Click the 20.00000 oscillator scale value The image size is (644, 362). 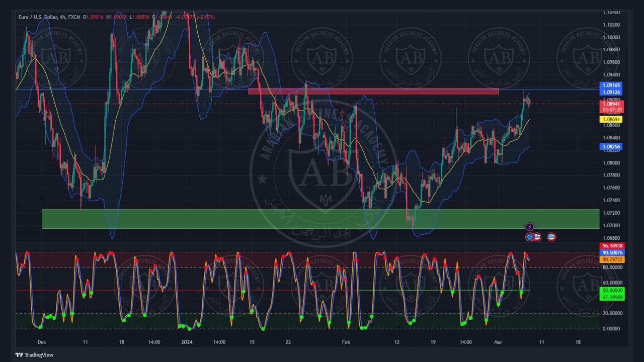click(612, 313)
